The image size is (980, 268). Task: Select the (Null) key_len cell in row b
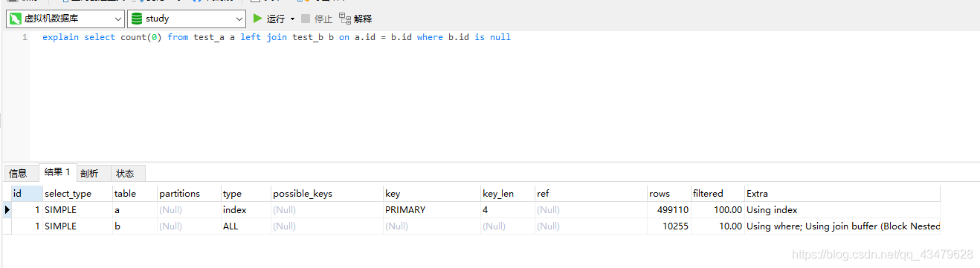(508, 226)
